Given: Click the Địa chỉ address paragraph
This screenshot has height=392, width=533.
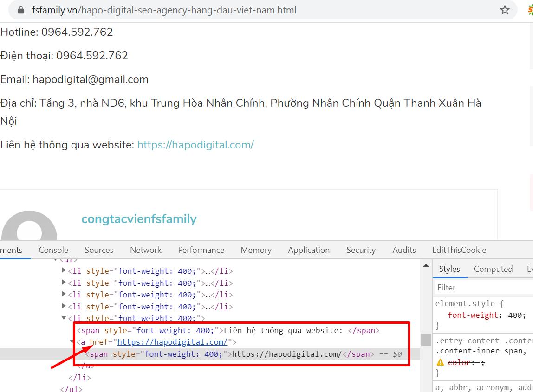Looking at the screenshot, I should pyautogui.click(x=240, y=112).
